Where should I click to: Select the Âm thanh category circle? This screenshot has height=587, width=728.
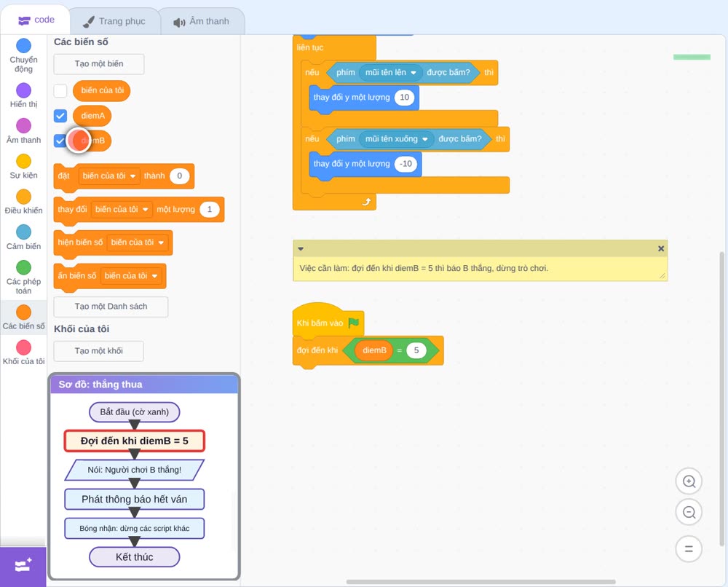click(x=24, y=125)
